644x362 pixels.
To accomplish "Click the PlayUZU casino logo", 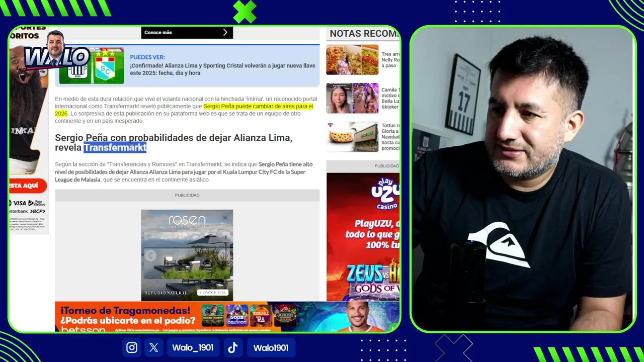I will tap(385, 193).
